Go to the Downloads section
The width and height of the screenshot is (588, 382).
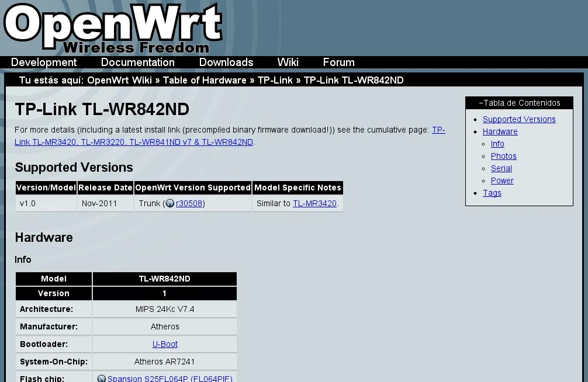[x=226, y=62]
